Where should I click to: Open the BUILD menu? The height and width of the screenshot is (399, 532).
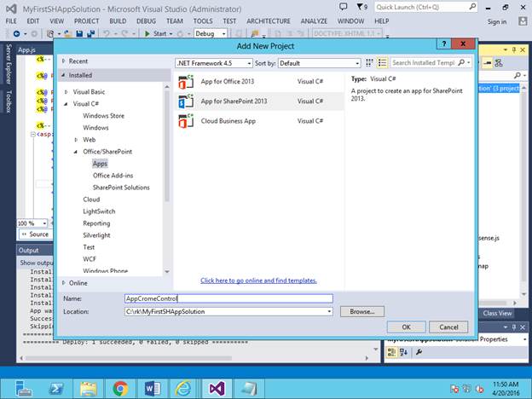[x=118, y=21]
